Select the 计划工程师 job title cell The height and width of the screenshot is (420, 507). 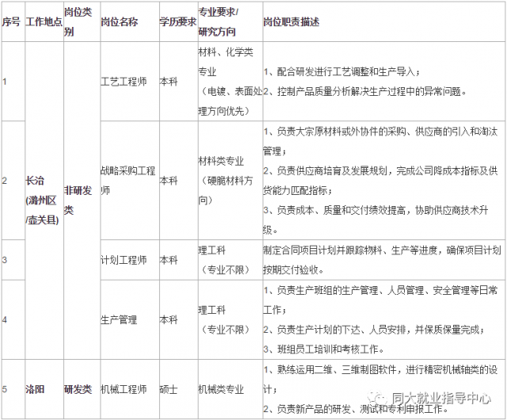[124, 260]
